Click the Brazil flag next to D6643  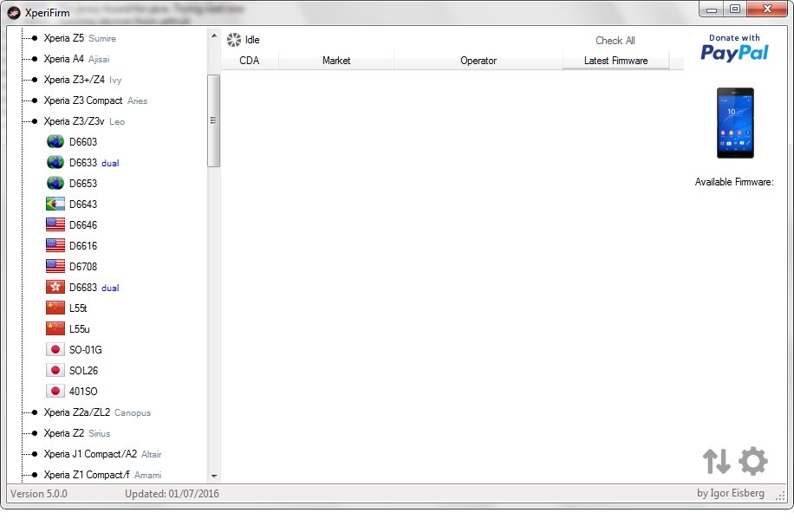pos(55,204)
